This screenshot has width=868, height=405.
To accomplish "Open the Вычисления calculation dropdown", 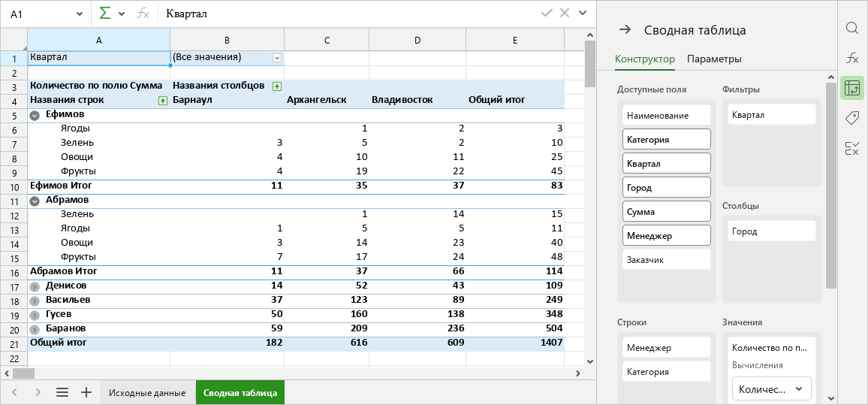I will pos(772,389).
